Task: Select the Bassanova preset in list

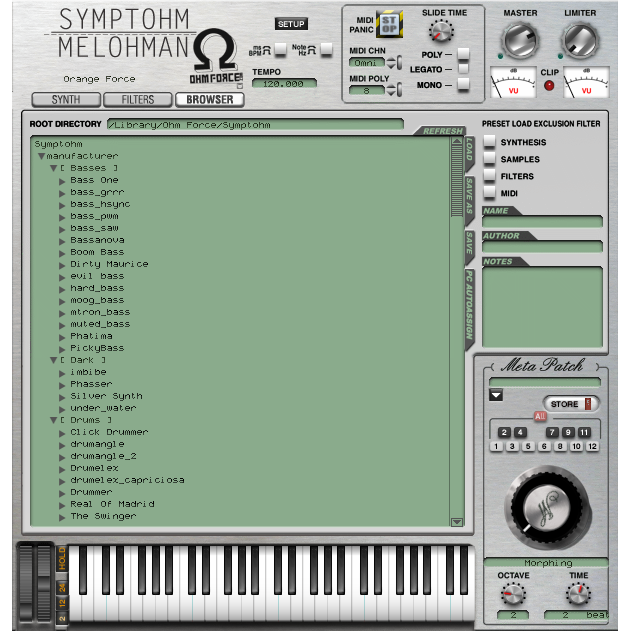Action: point(97,240)
